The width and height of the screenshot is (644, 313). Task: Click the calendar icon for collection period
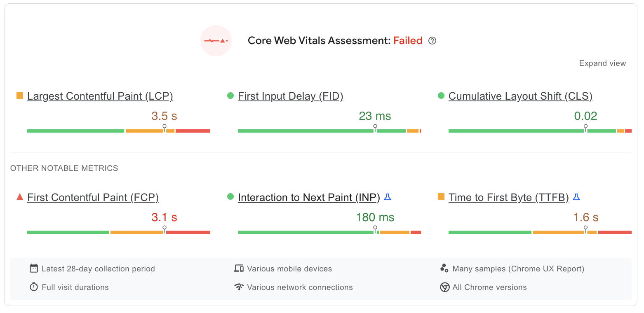[x=33, y=268]
